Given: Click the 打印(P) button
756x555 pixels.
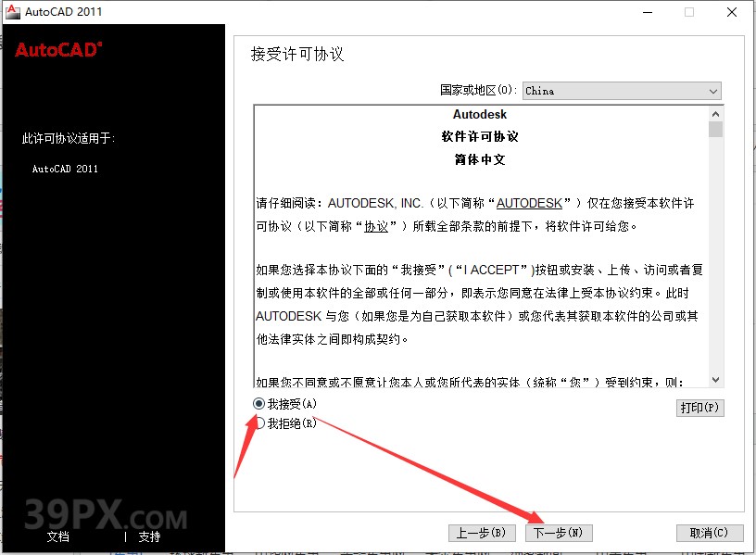Looking at the screenshot, I should (x=700, y=408).
